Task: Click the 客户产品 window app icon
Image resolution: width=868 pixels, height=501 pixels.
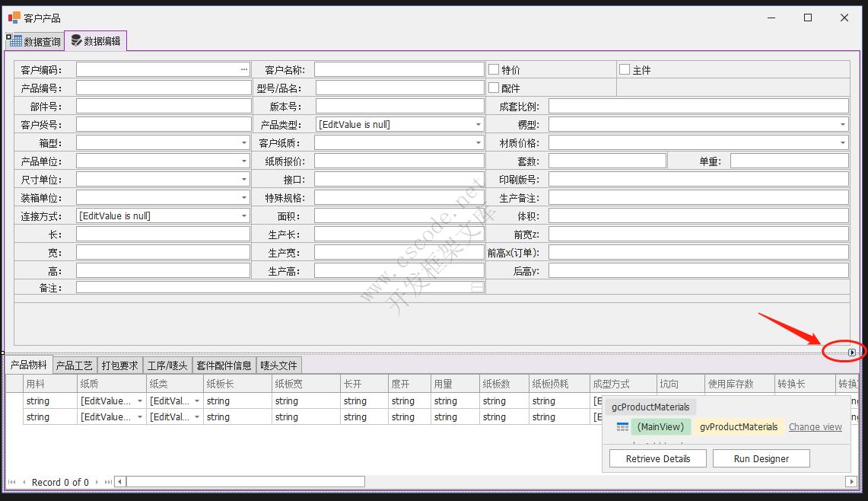Action: pyautogui.click(x=14, y=18)
